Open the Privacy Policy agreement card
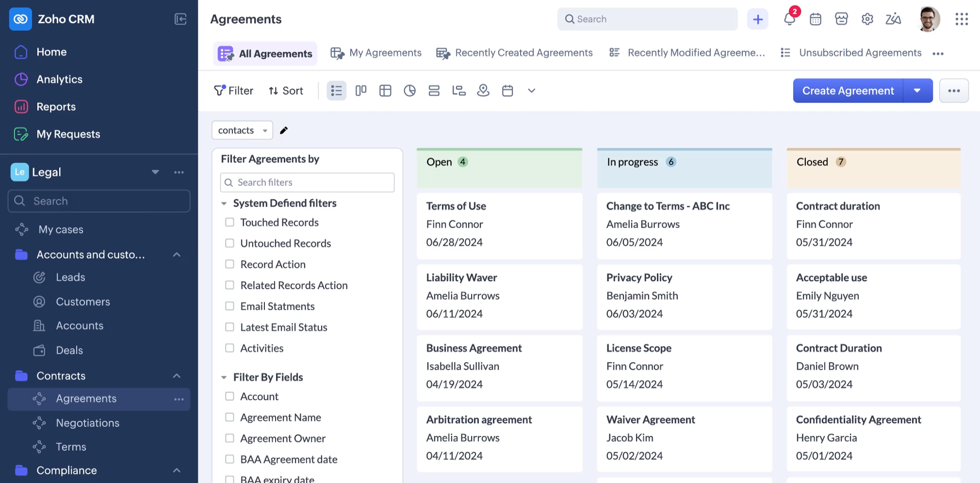 [684, 297]
